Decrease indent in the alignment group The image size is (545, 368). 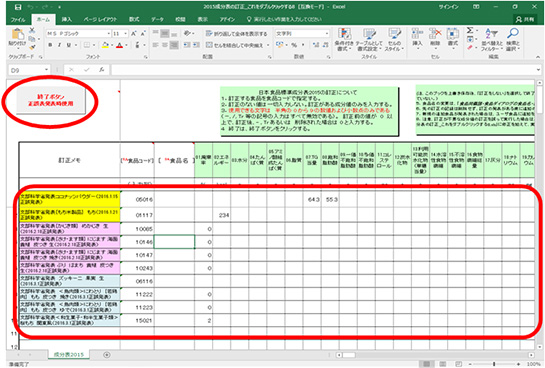tap(187, 45)
